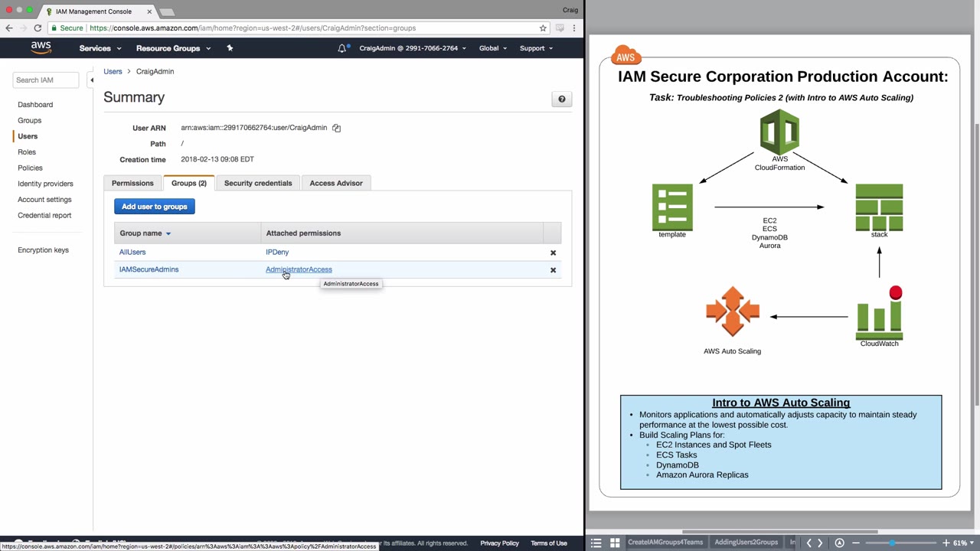The height and width of the screenshot is (551, 980).
Task: Zoom in the diagram with plus
Action: pos(946,543)
